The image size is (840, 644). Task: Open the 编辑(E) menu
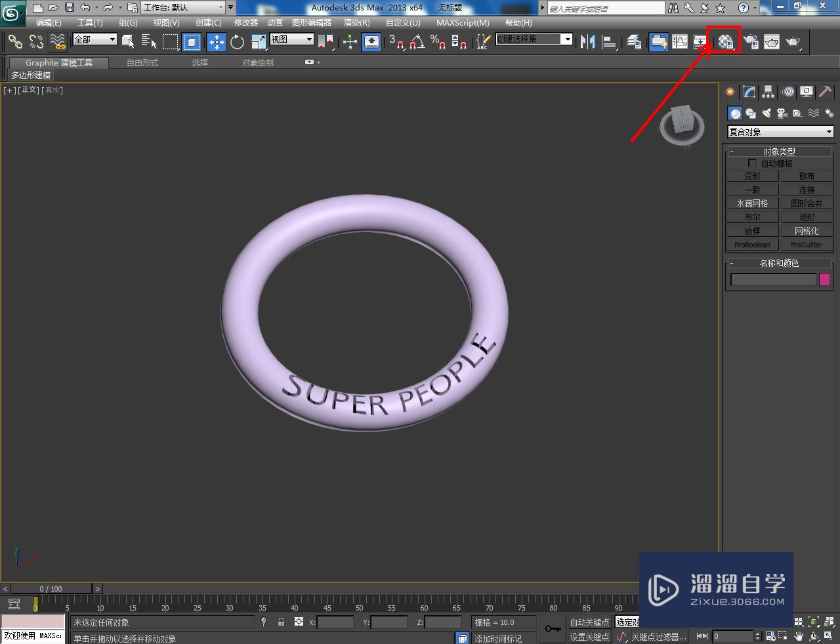pyautogui.click(x=49, y=22)
